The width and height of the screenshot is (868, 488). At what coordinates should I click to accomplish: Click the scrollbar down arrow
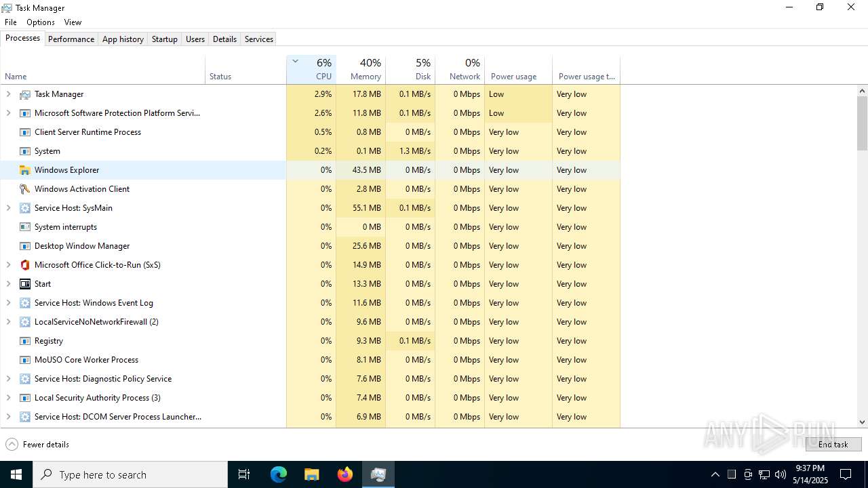[863, 422]
